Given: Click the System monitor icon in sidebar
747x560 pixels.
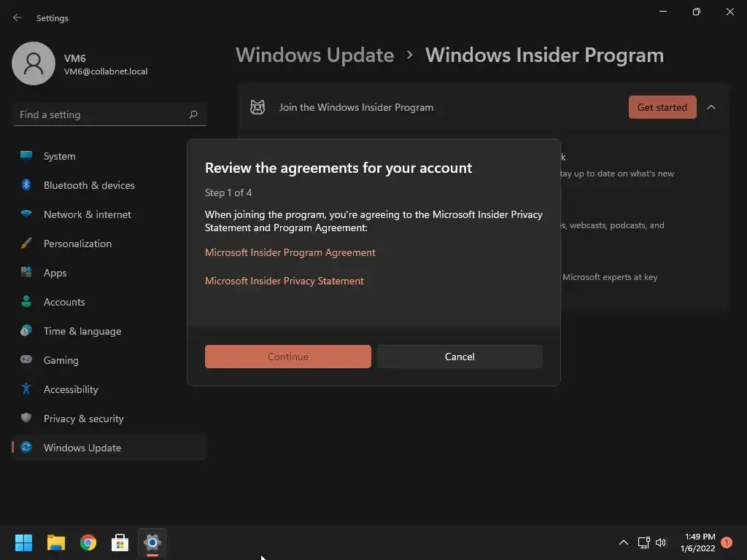Looking at the screenshot, I should (26, 156).
